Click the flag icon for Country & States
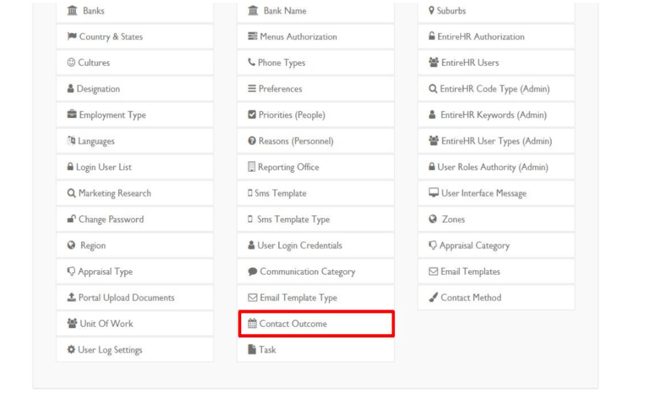670x399 pixels. [x=72, y=36]
